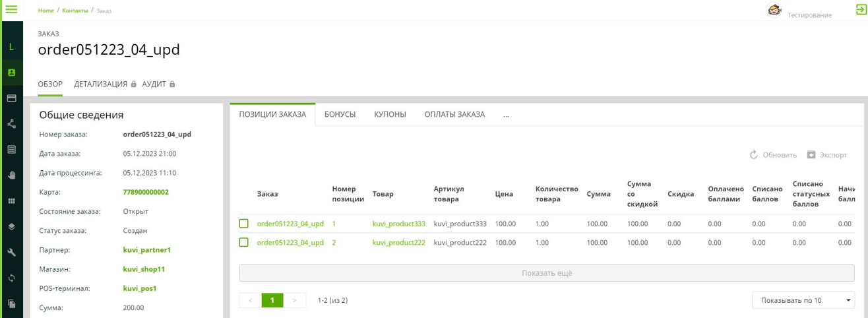Viewport: 868px width, 318px height.
Task: Go to the locked "Детализация" tab
Action: point(101,84)
